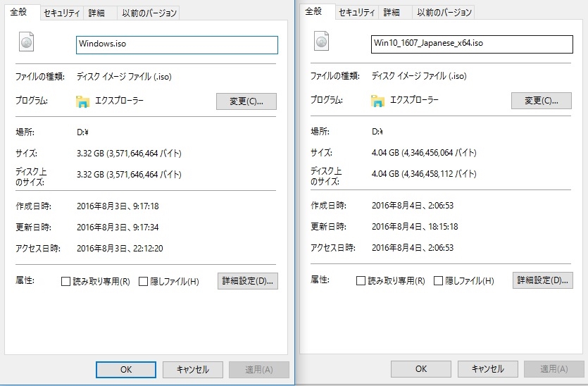Enable 読み取り専用 checkbox for Windows.iso
Image resolution: width=588 pixels, height=386 pixels.
[x=66, y=282]
